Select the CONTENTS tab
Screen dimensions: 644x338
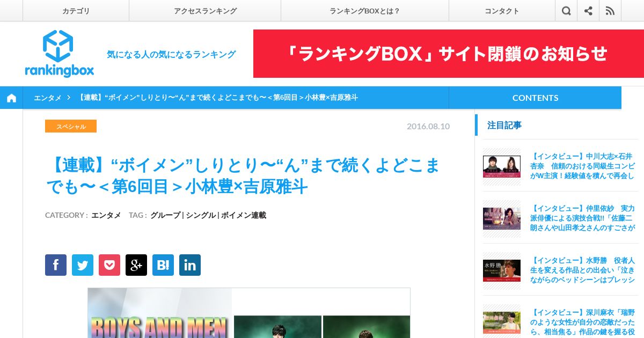(x=535, y=98)
